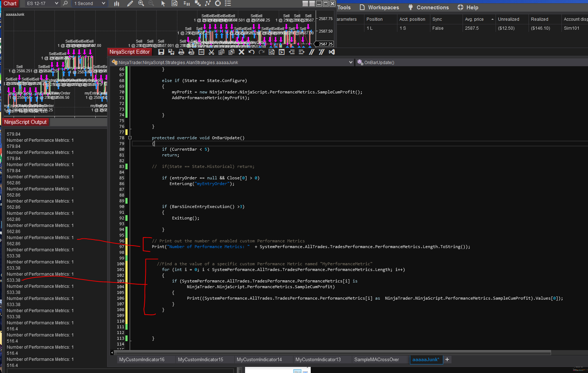Screen dimensions: 588x373
Task: Cut selected code with the scissors icon
Action: 211,52
